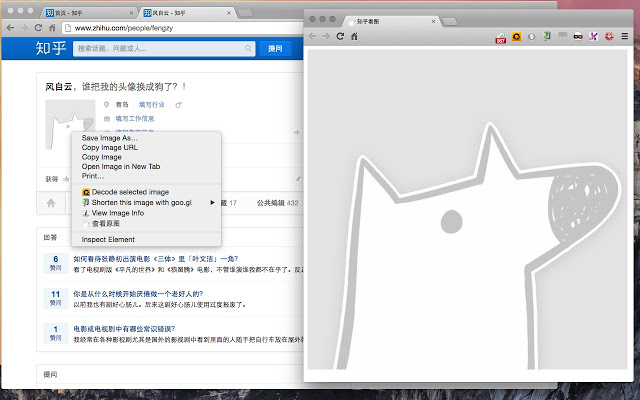Close the 知乎看图 tab
Viewport: 640px width, 400px height.
(433, 21)
